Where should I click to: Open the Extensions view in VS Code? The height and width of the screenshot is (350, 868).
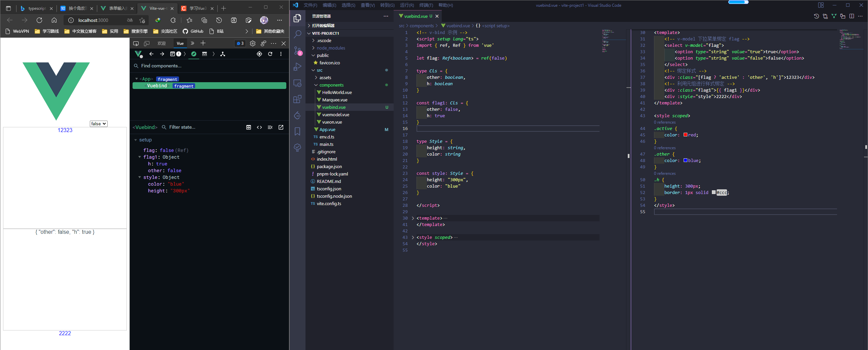click(x=297, y=99)
